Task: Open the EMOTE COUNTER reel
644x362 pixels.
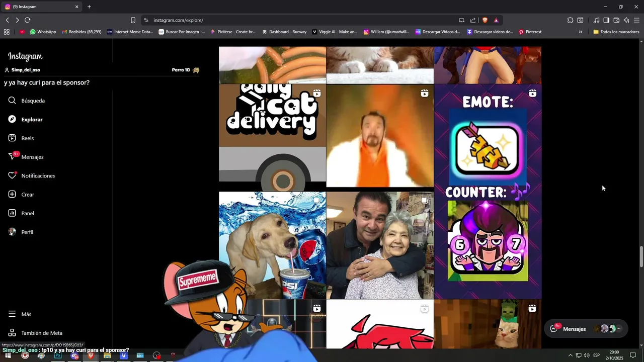Action: coord(488,192)
